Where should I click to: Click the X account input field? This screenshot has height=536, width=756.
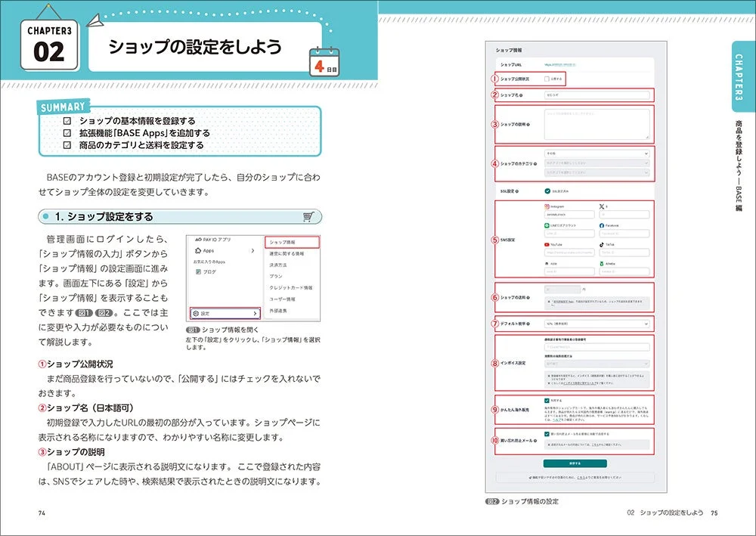click(x=624, y=215)
